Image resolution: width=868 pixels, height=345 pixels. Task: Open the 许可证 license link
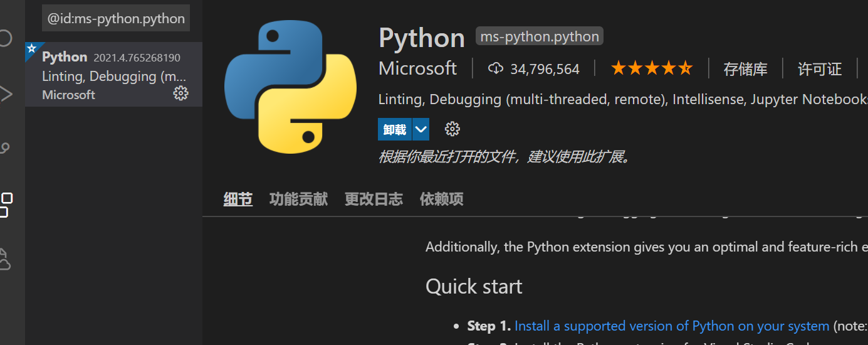[x=819, y=69]
